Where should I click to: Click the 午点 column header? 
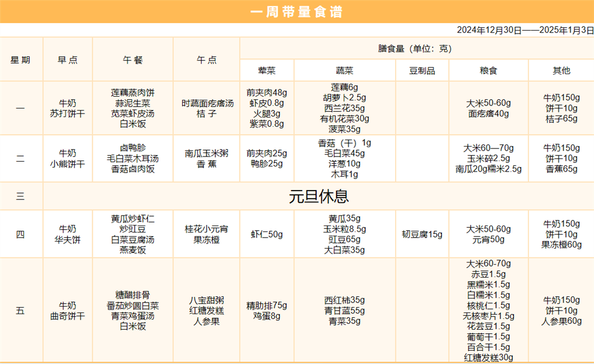pos(207,60)
